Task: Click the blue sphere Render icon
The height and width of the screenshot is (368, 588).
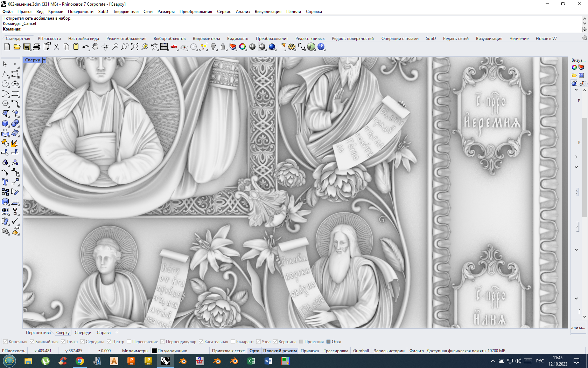Action: (272, 47)
